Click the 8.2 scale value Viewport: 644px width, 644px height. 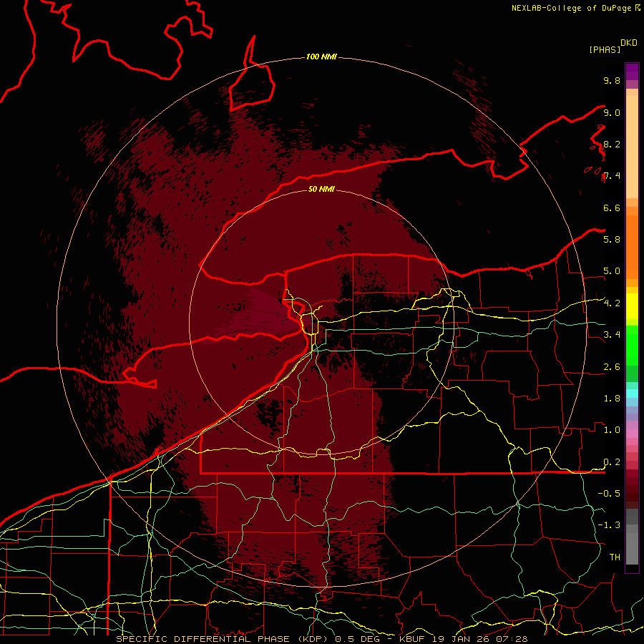point(612,144)
